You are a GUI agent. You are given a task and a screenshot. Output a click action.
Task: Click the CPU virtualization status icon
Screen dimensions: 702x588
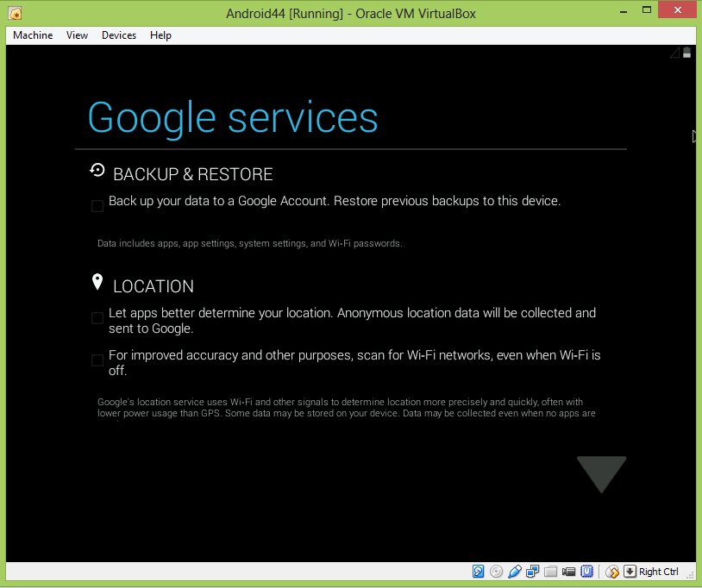click(586, 572)
